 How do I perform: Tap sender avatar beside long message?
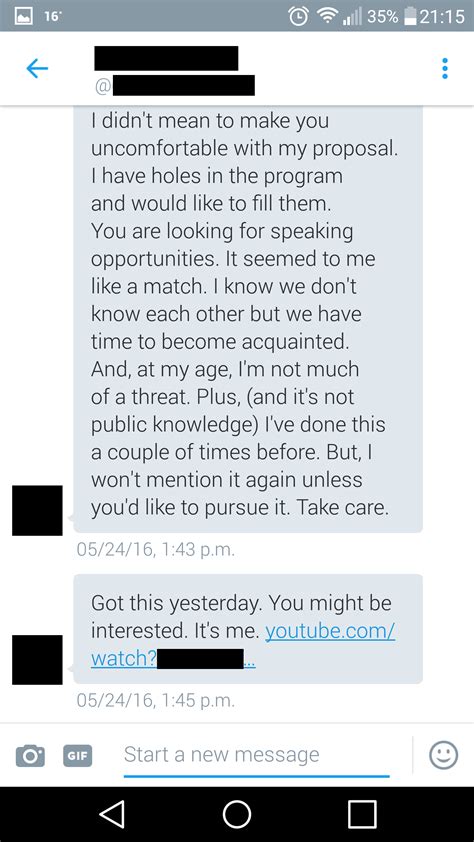point(37,510)
